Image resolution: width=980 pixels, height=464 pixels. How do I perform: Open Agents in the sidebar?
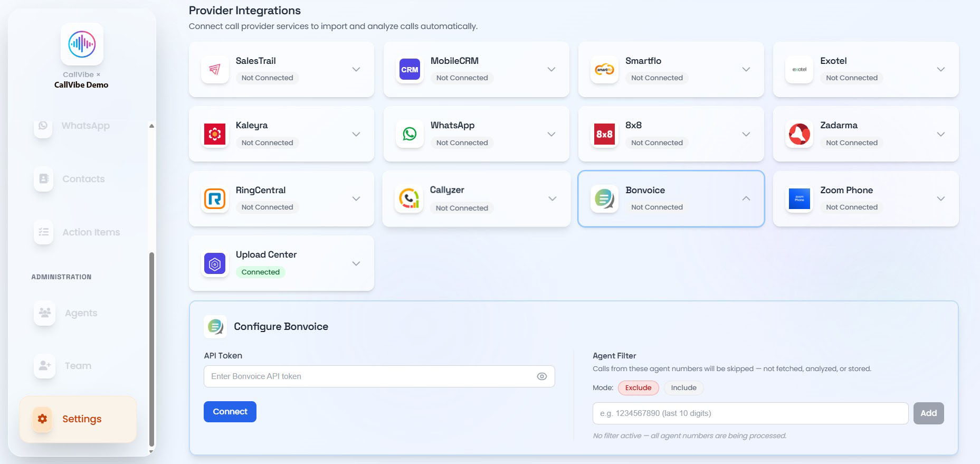(78, 313)
